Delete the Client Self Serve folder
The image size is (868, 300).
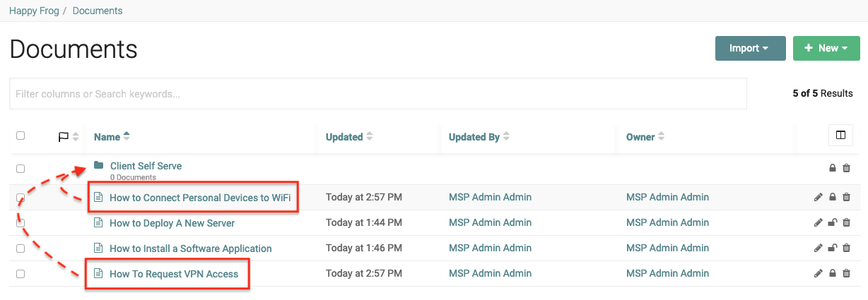coord(847,168)
